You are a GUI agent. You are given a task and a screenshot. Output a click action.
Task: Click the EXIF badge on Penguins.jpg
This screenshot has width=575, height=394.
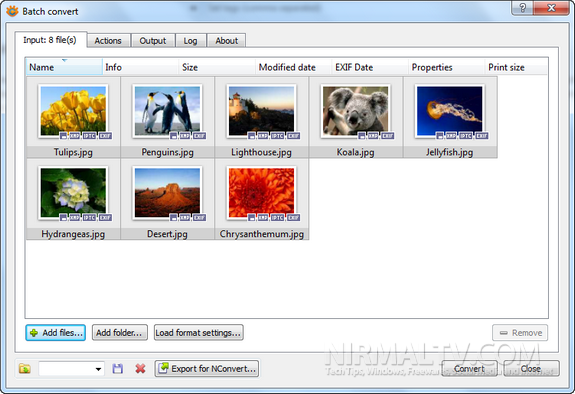[199, 136]
